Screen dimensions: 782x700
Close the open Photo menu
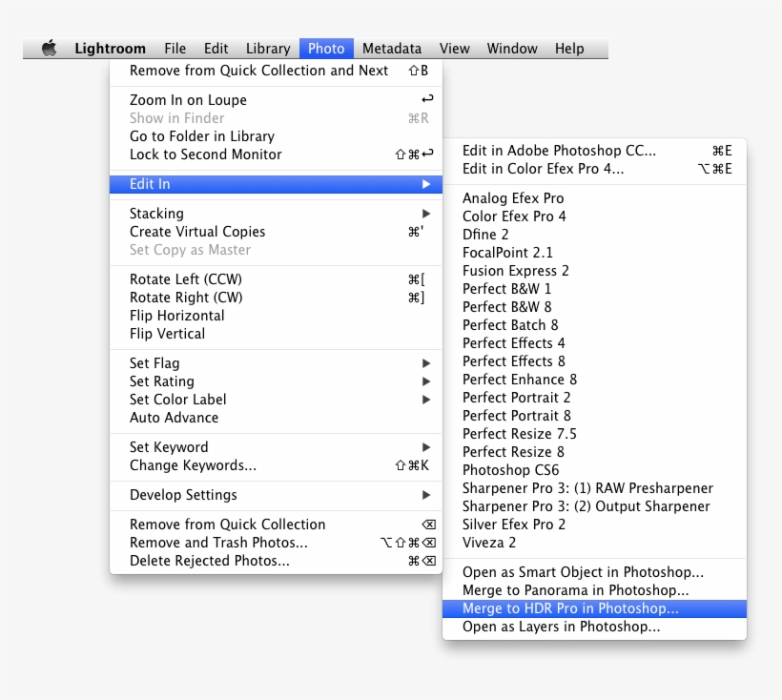pos(326,49)
